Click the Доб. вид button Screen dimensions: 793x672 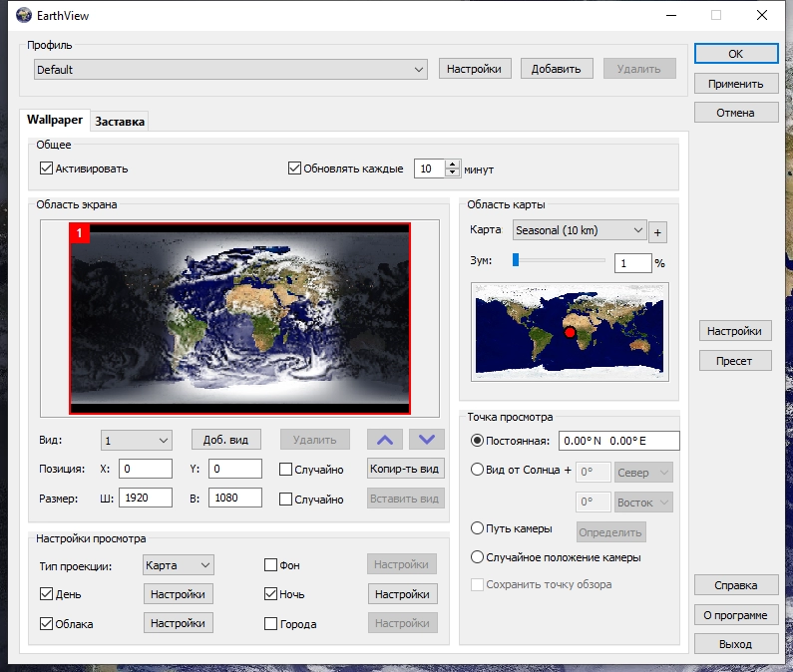click(x=226, y=440)
